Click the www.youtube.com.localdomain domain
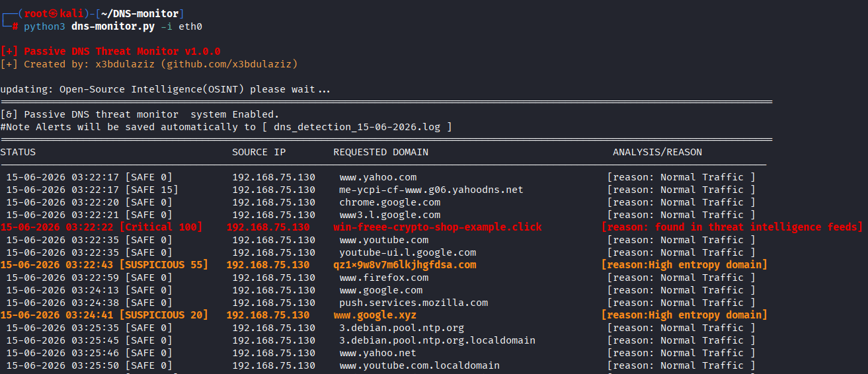 420,365
